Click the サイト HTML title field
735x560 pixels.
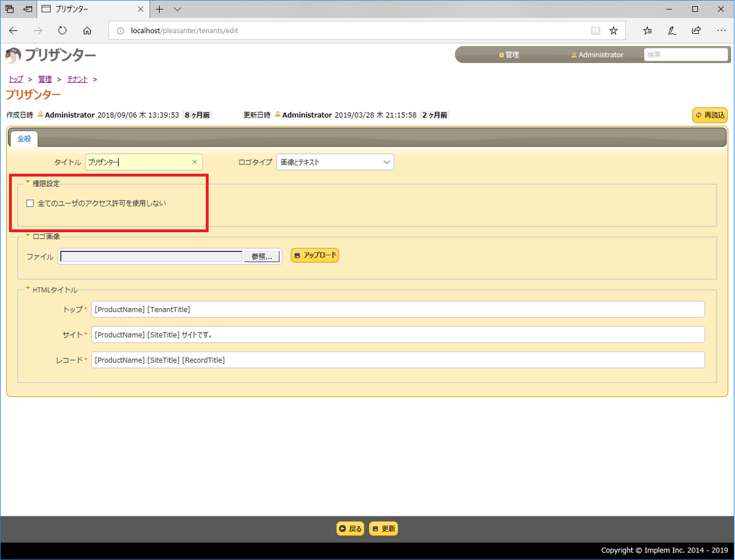point(398,335)
